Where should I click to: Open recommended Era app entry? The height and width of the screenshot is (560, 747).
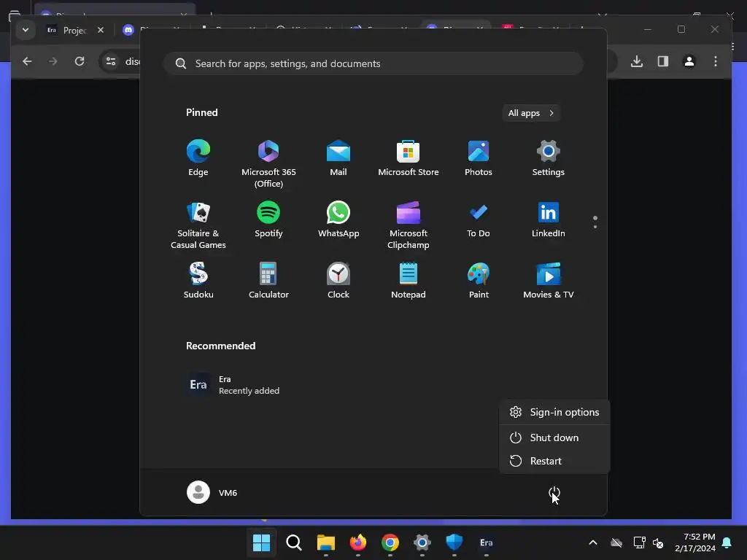pyautogui.click(x=233, y=385)
